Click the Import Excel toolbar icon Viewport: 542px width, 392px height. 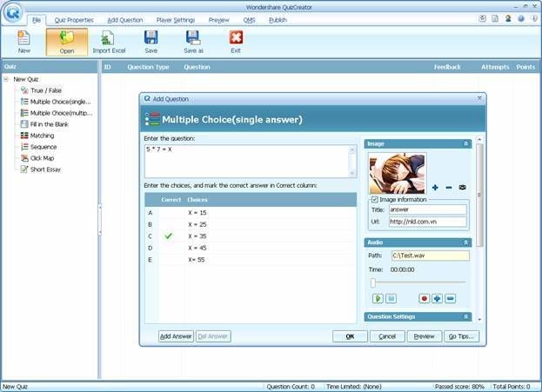click(108, 41)
